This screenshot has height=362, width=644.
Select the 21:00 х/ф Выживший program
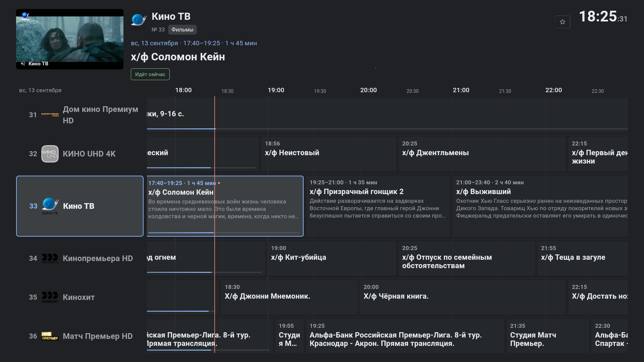540,206
